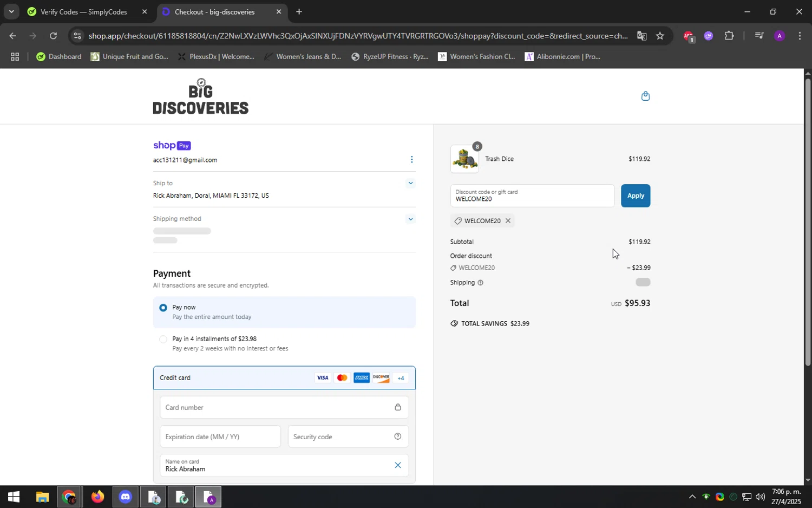The height and width of the screenshot is (508, 812).
Task: Focus the Card number field
Action: (284, 407)
